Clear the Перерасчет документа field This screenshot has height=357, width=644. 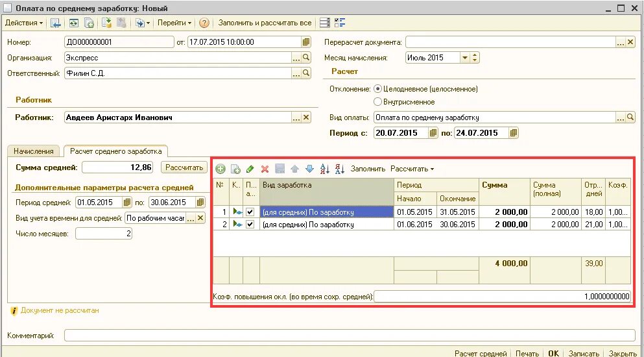[630, 42]
